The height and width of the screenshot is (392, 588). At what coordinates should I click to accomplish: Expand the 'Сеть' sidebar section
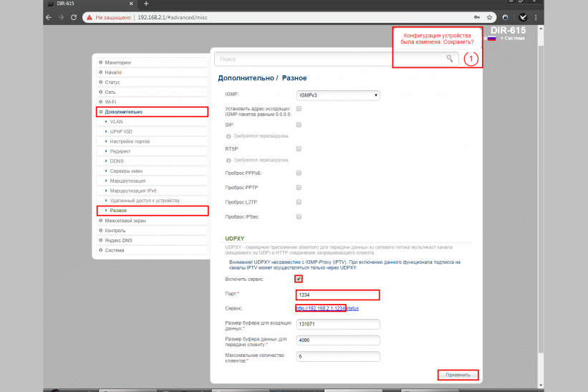point(110,92)
